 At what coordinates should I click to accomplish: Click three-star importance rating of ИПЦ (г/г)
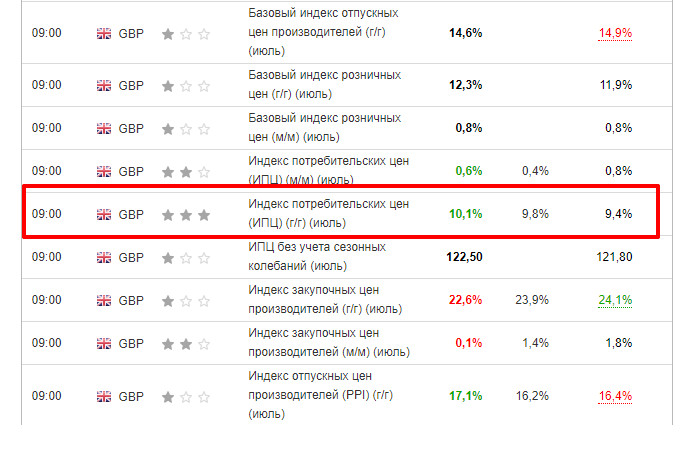(x=186, y=214)
